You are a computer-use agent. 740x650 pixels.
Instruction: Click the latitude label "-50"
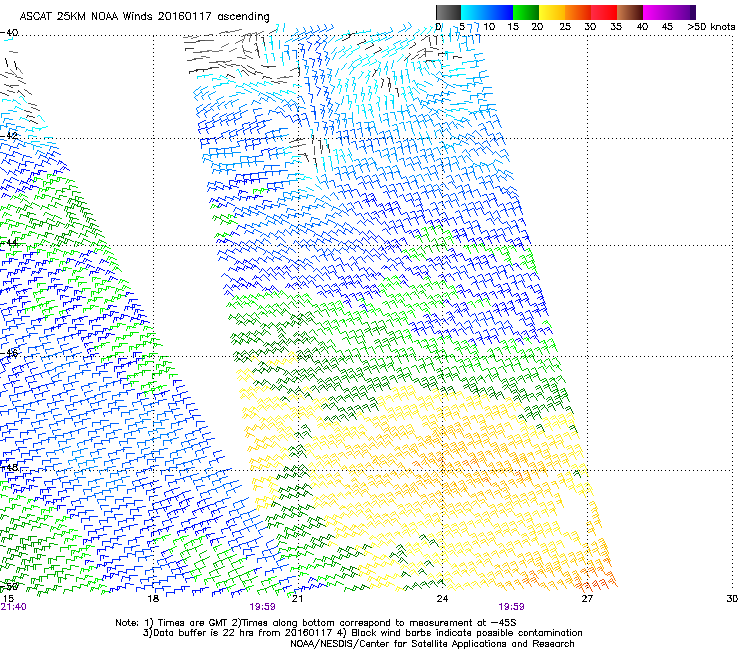point(9,587)
